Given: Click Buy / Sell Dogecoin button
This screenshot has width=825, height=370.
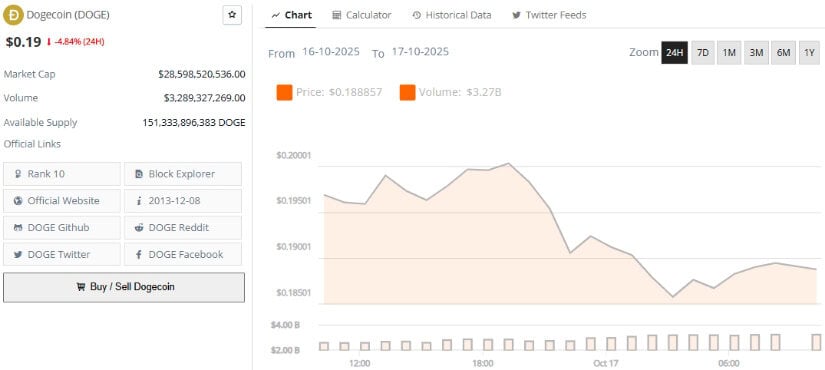Looking at the screenshot, I should coord(124,287).
